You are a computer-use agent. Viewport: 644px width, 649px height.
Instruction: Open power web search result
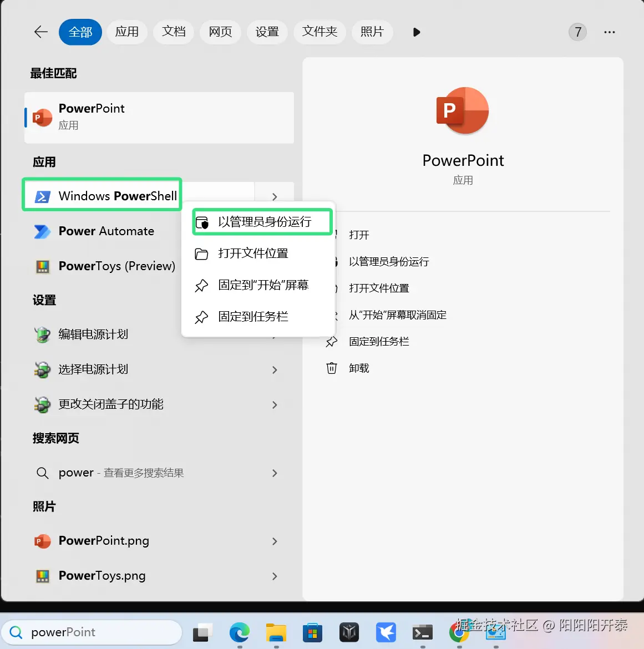[159, 473]
